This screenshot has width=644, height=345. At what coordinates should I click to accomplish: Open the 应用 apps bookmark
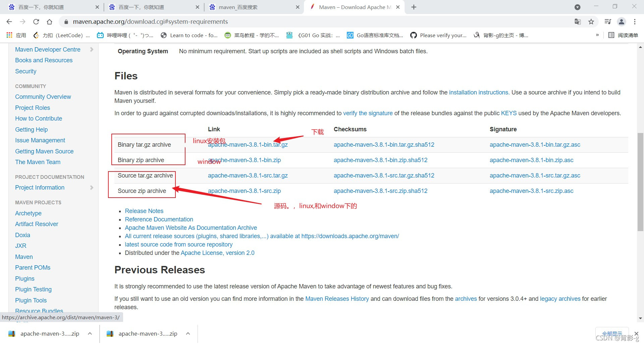tap(16, 35)
